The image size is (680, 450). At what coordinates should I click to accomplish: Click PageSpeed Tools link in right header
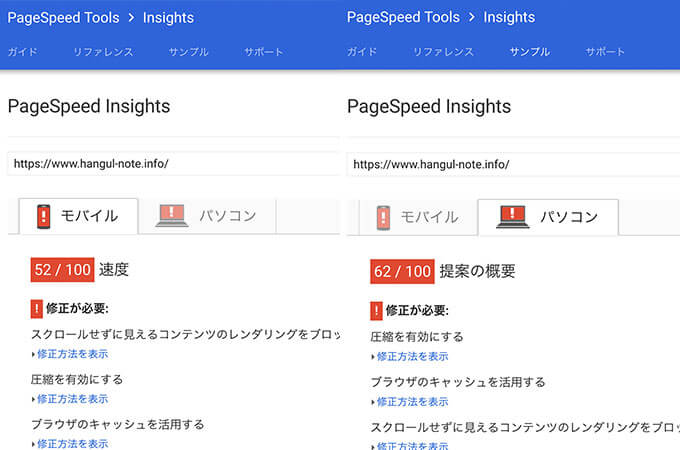coord(403,17)
